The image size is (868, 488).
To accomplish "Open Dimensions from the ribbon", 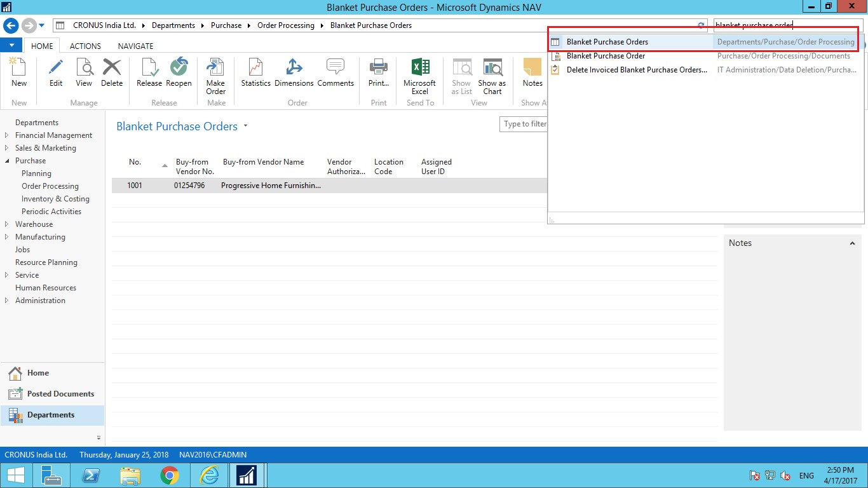I will click(294, 72).
